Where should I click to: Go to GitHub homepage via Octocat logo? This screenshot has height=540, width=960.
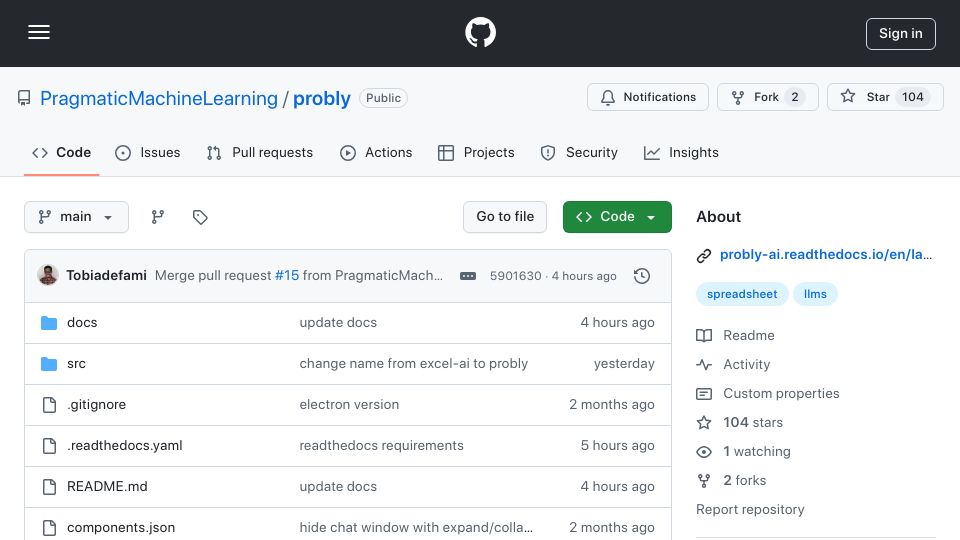(x=480, y=32)
